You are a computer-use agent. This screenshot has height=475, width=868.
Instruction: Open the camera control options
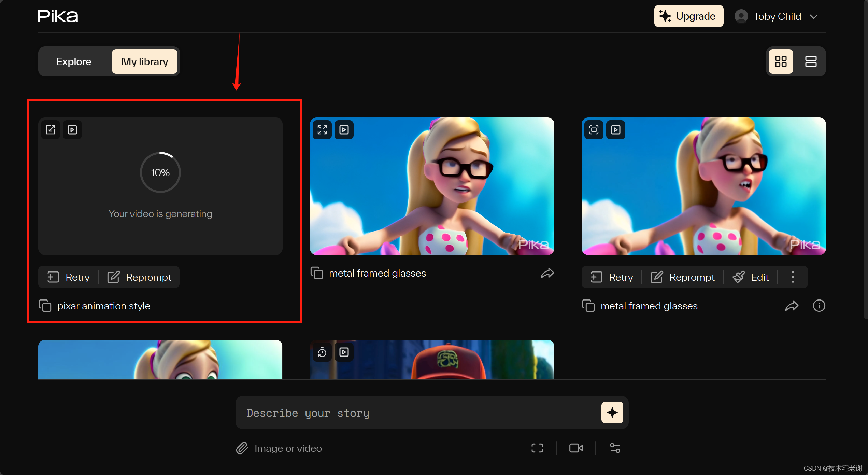(576, 448)
